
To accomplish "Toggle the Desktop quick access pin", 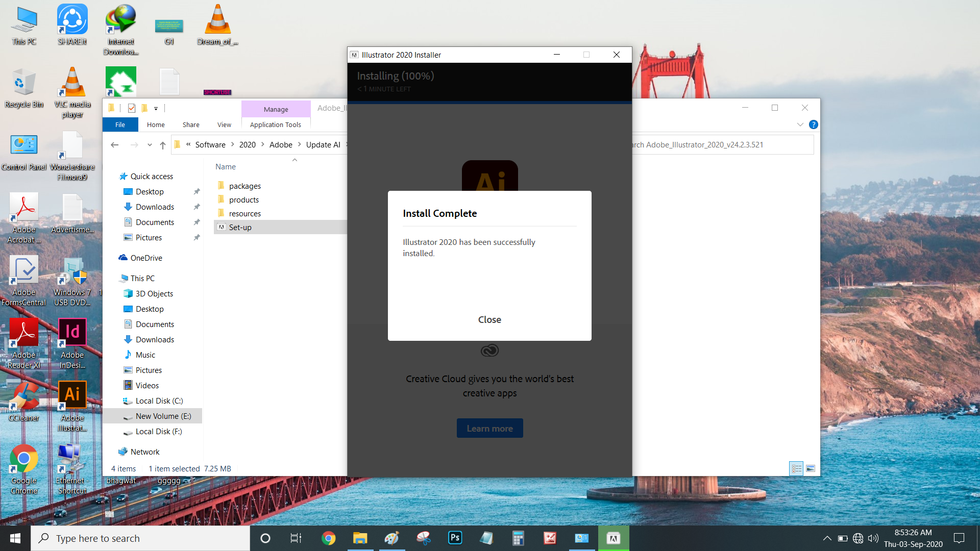I will pos(197,192).
